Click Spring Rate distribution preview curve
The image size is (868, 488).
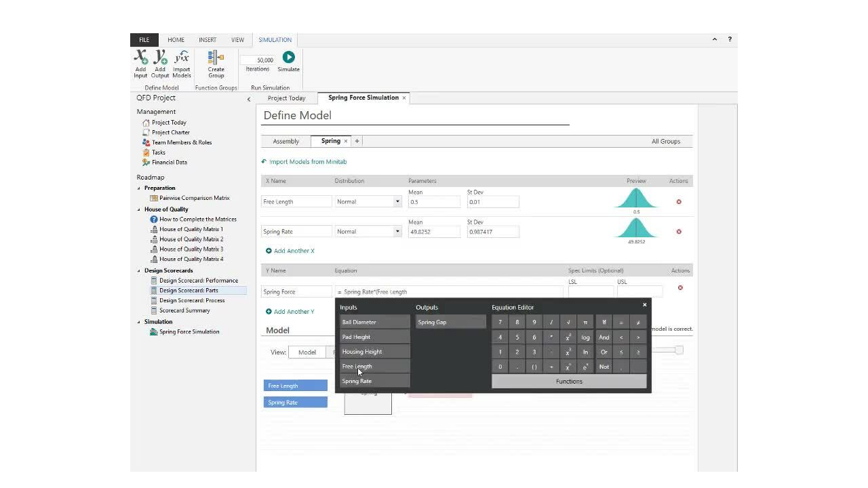[x=636, y=228]
